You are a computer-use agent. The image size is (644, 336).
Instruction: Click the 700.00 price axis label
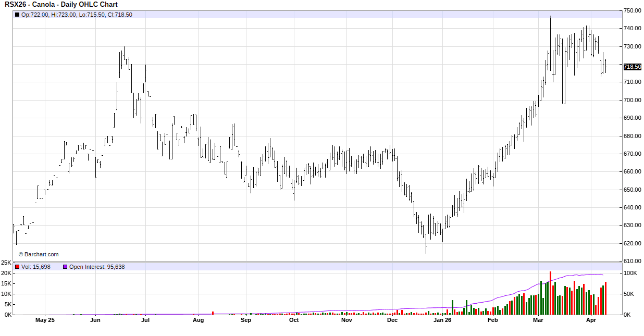pos(632,100)
